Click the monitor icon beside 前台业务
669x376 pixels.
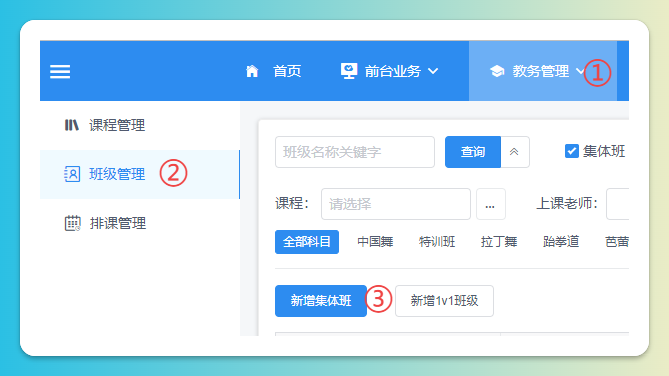tap(349, 71)
